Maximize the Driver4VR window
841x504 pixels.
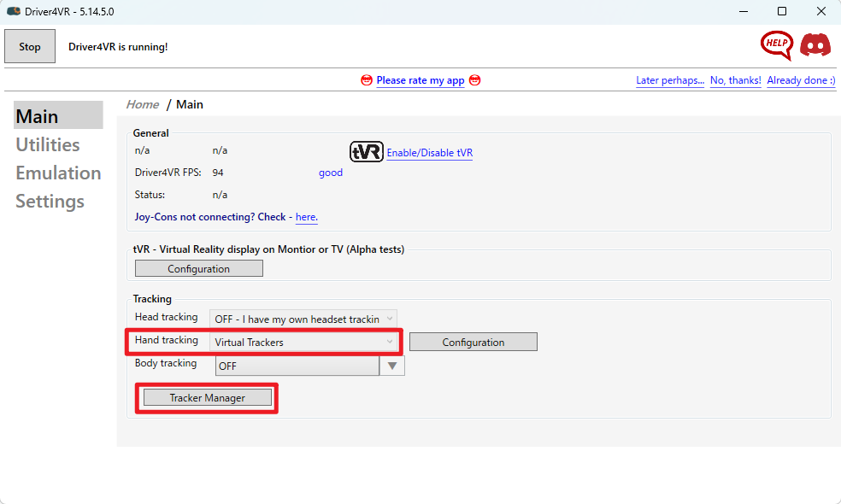click(782, 11)
